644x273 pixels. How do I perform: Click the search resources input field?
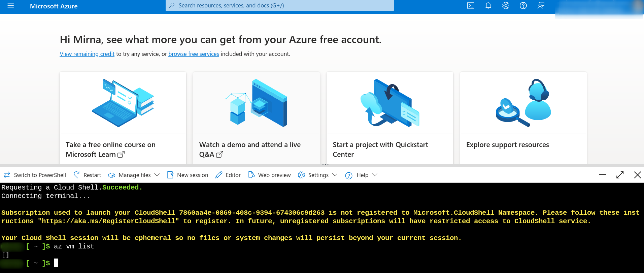click(x=279, y=6)
